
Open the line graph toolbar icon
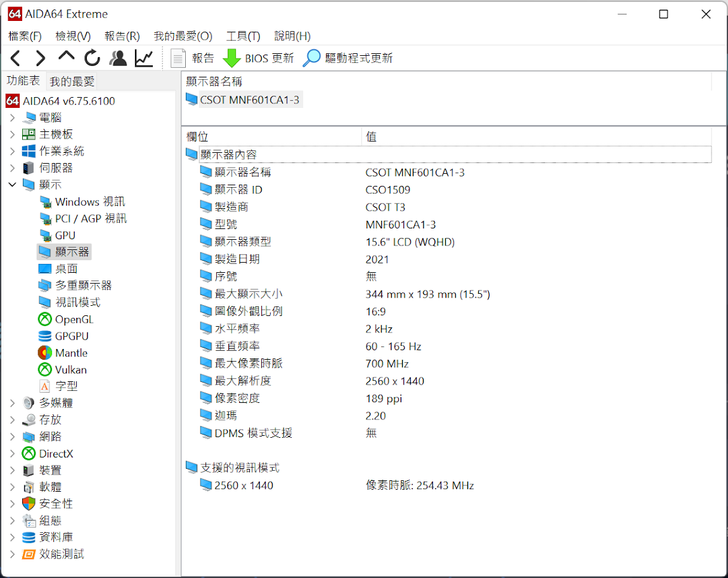click(144, 58)
